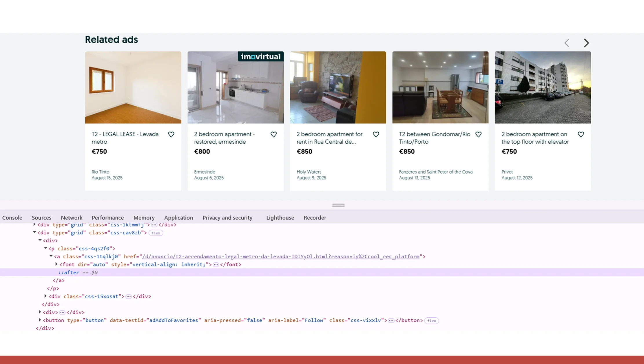Go to next related ads arrow
The image size is (644, 364).
(x=586, y=43)
